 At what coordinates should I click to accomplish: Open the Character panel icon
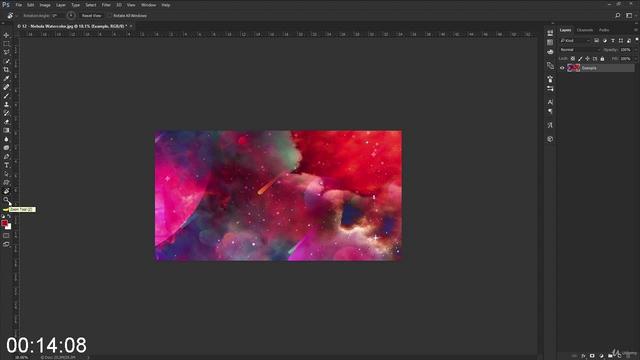tap(550, 102)
